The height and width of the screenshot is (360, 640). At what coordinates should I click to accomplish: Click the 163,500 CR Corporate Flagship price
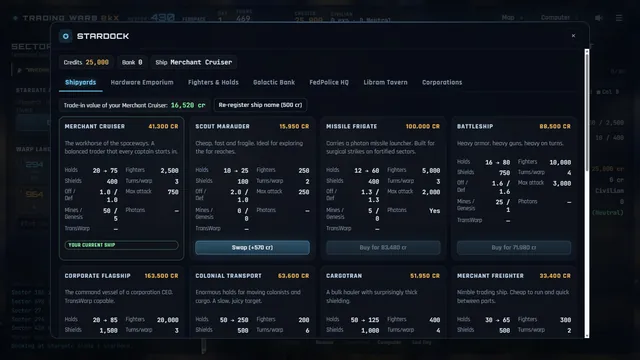162,276
